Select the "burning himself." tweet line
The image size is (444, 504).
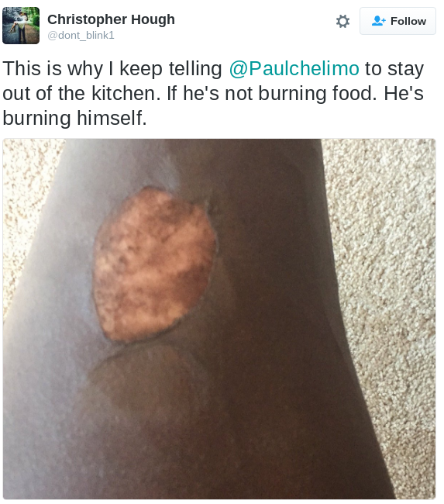tap(74, 118)
